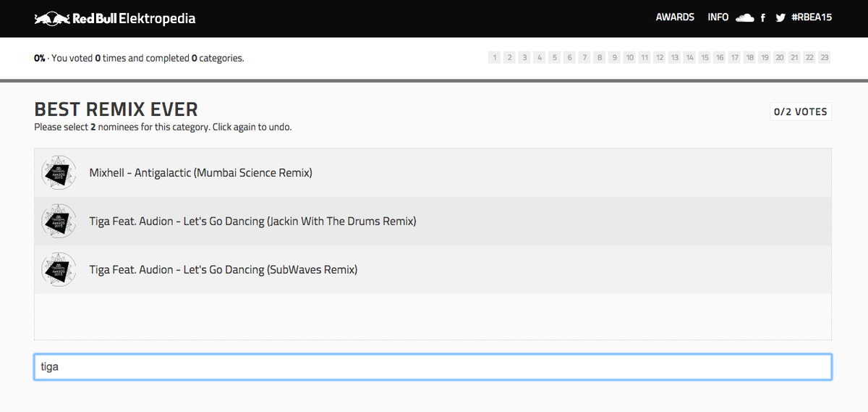Go to category 9
This screenshot has height=412, width=868.
[x=615, y=57]
